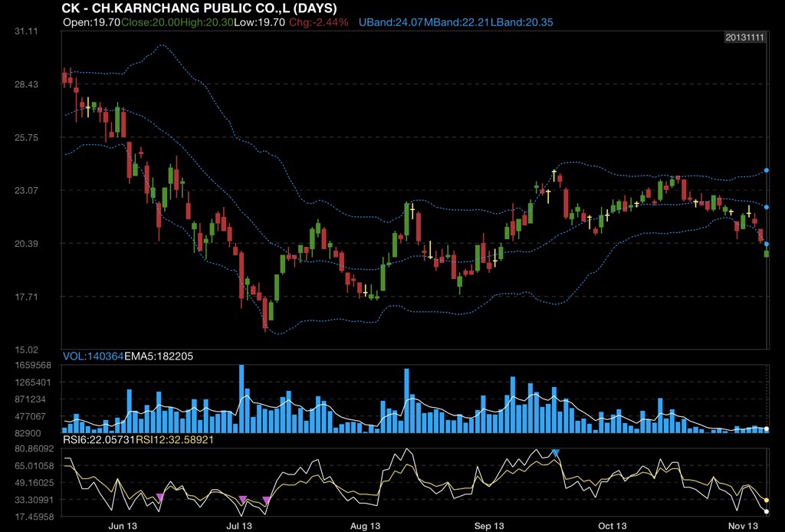Select the MBand:22.21 indicator label
Image resolution: width=785 pixels, height=532 pixels.
pyautogui.click(x=457, y=22)
